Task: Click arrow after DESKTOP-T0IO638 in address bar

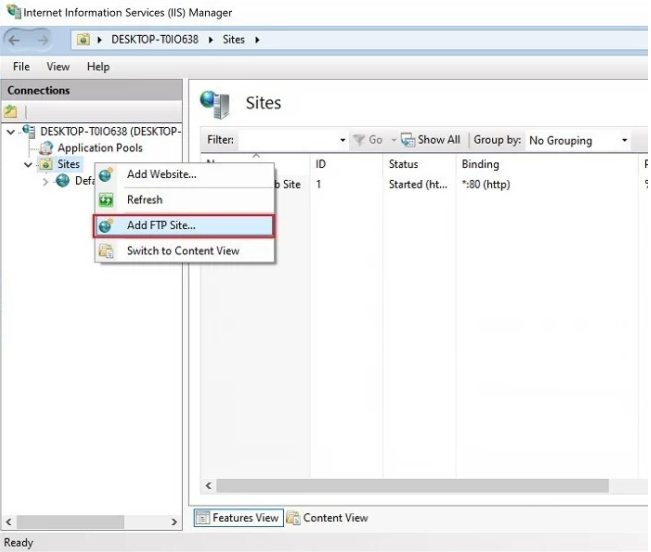Action: click(x=211, y=40)
